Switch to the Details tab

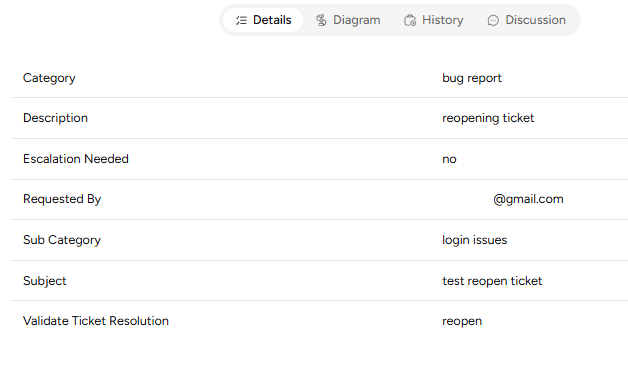[263, 20]
